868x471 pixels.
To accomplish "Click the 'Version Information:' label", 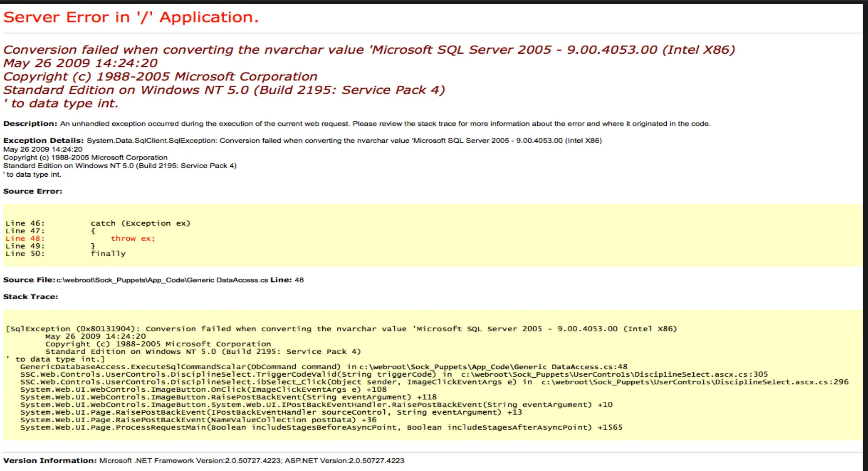I will point(50,460).
